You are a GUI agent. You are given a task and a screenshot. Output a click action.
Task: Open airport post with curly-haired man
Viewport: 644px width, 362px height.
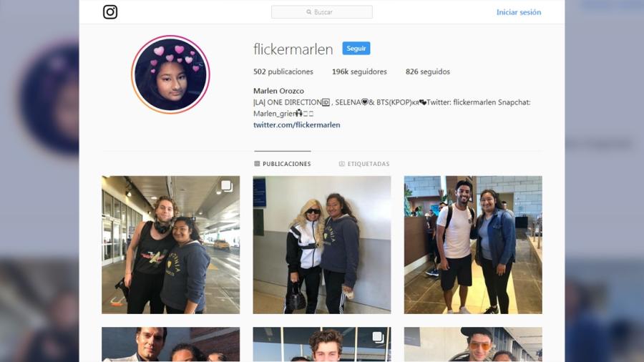[x=171, y=245]
